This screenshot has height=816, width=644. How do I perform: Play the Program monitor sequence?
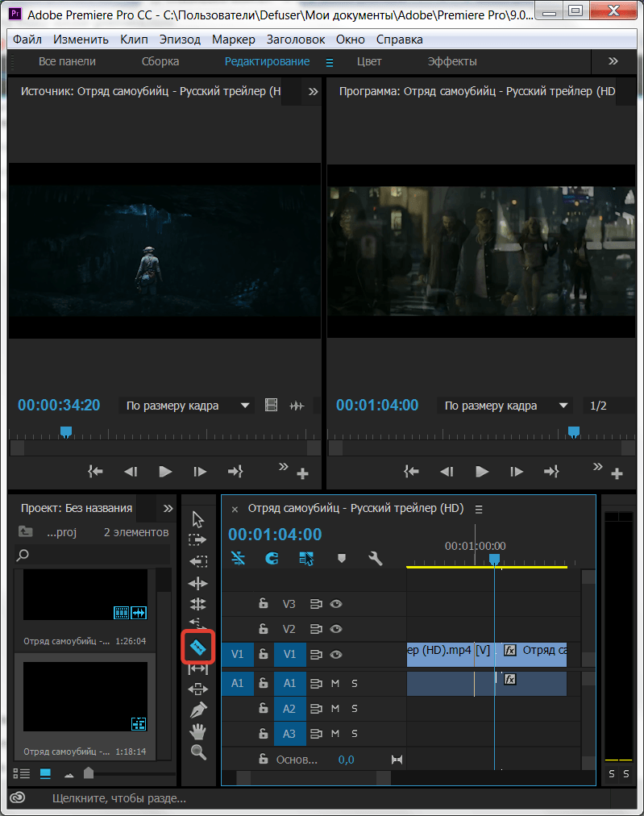point(482,472)
